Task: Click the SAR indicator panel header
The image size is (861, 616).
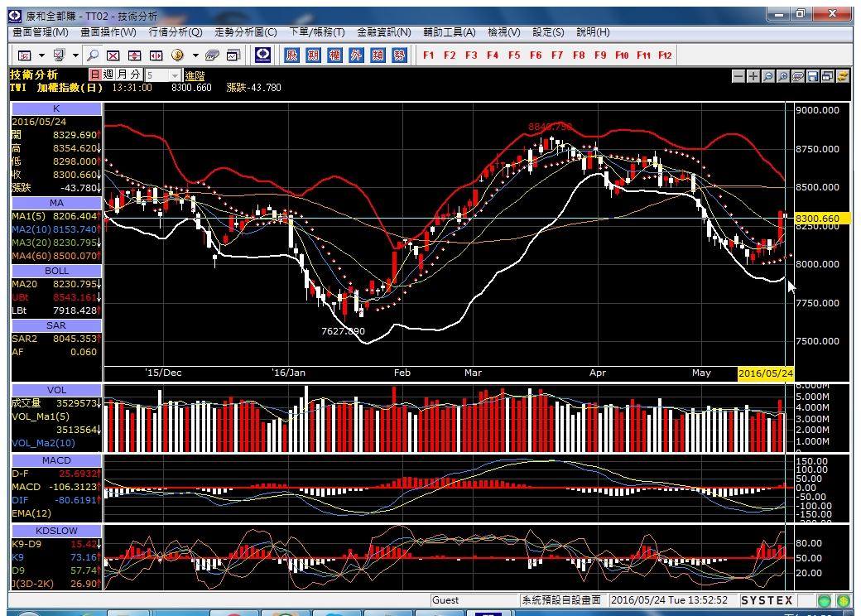Action: pos(56,325)
